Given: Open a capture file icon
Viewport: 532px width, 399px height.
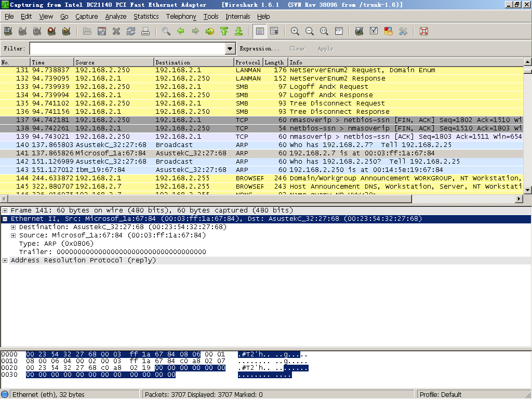Looking at the screenshot, I should click(87, 32).
